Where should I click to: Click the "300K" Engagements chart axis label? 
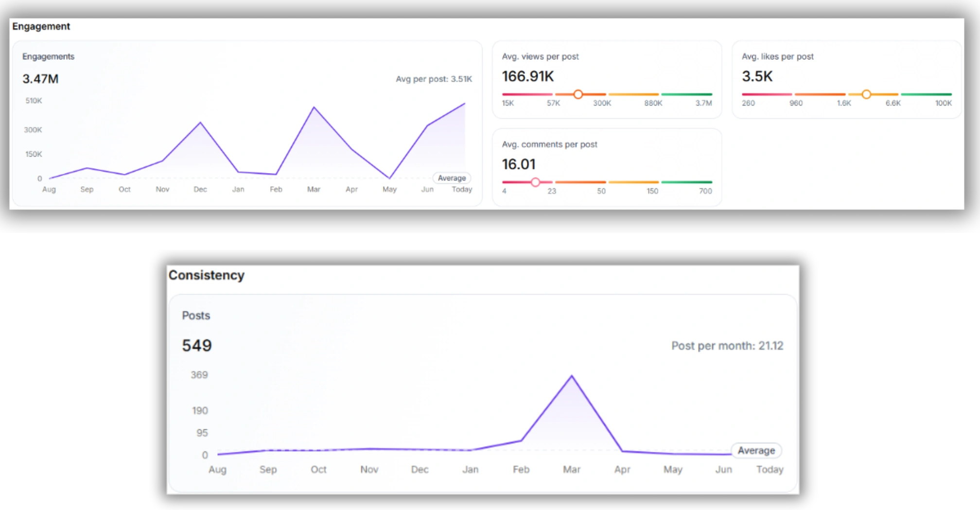coord(33,130)
